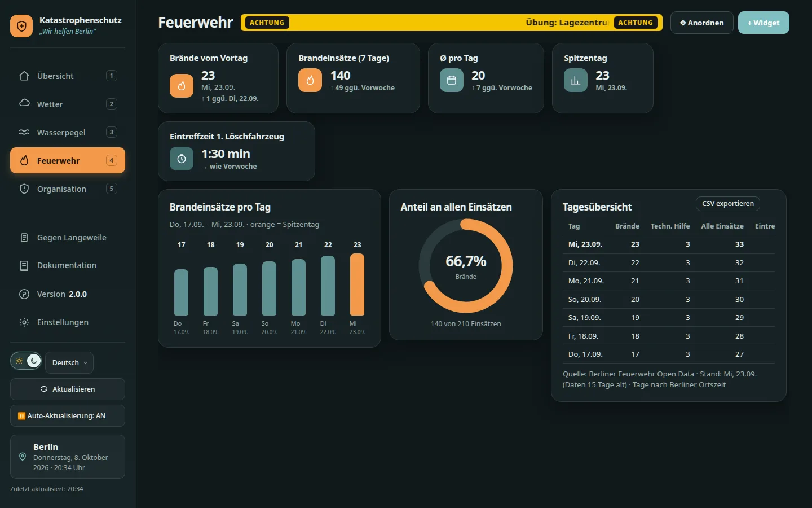Click the stopwatch icon in Eintreffzeit card

pos(182,159)
